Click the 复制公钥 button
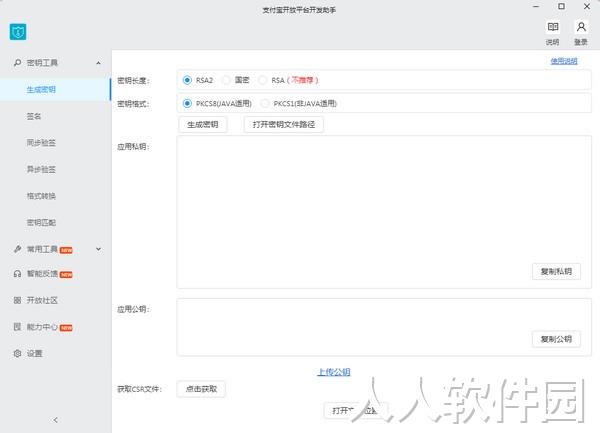This screenshot has height=433, width=600. pos(556,339)
